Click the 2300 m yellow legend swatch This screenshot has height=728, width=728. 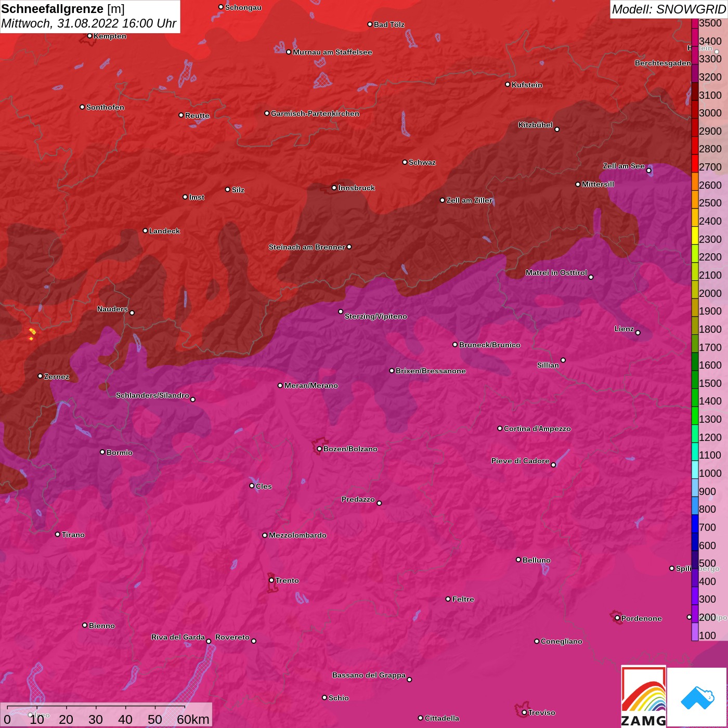click(x=695, y=235)
